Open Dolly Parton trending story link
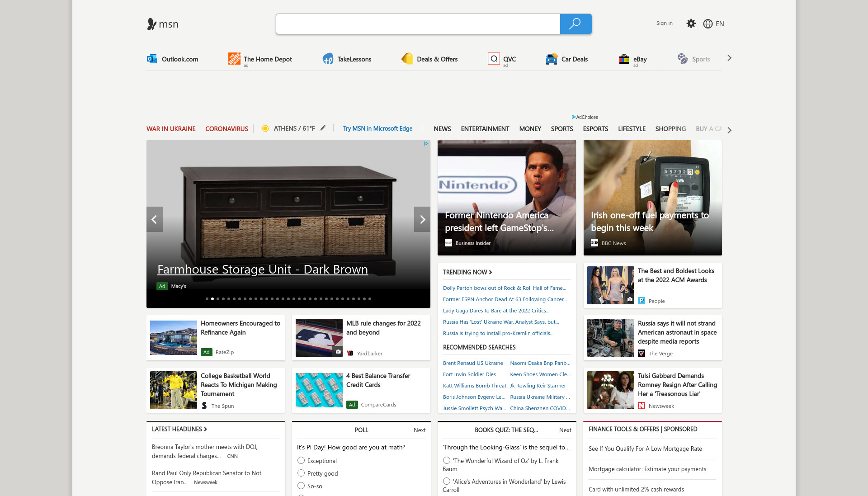868x496 pixels. coord(505,288)
